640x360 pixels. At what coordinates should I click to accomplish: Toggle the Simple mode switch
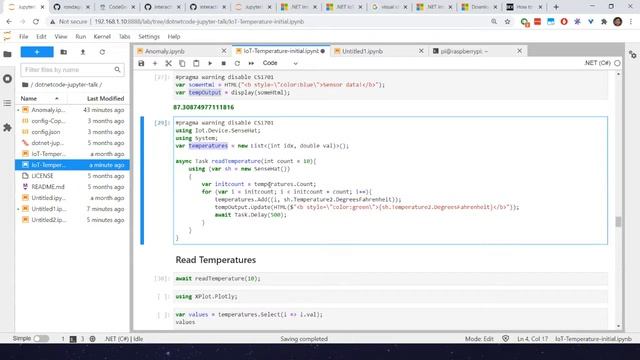[x=41, y=338]
